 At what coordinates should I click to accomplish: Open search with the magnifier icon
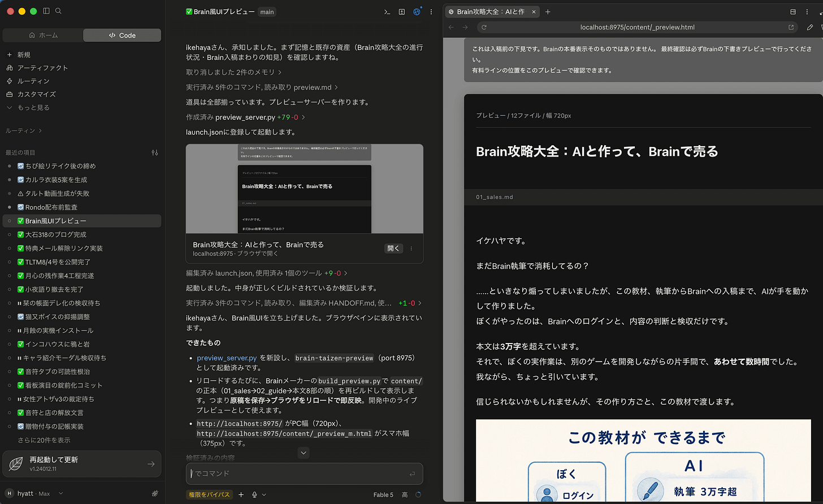point(58,11)
